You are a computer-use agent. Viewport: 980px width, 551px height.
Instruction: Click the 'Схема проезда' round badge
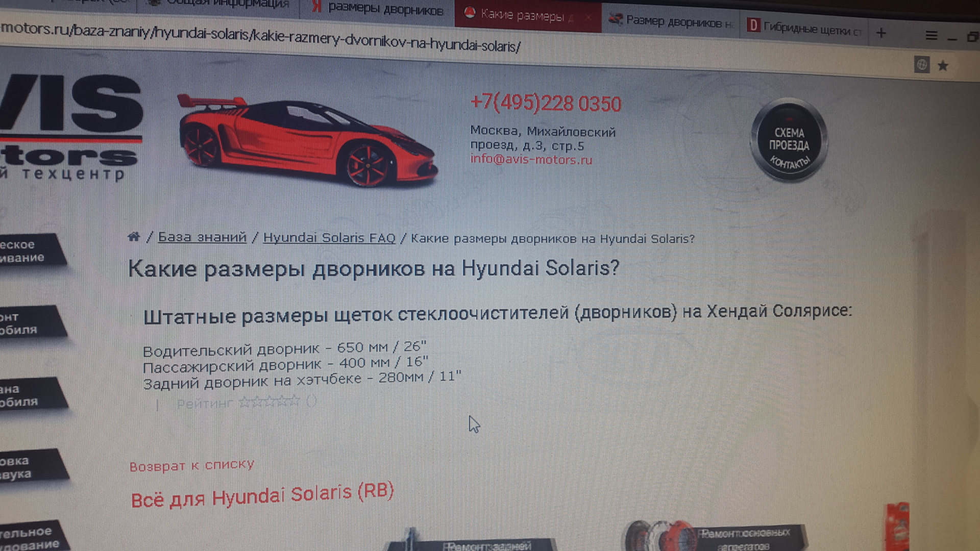coord(789,140)
